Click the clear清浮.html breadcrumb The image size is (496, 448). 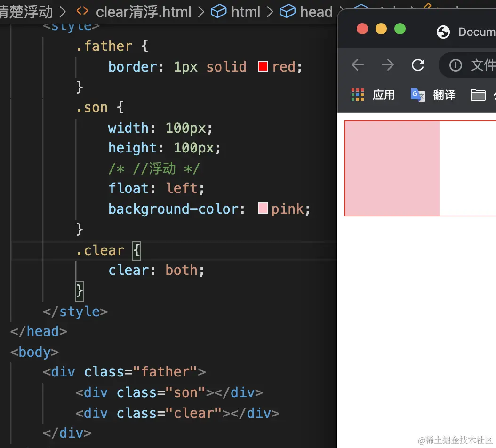pyautogui.click(x=144, y=12)
